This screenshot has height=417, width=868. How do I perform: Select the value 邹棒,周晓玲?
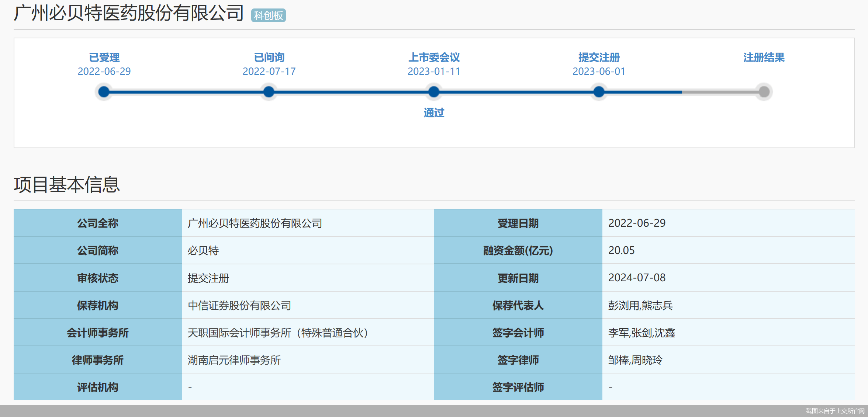636,360
